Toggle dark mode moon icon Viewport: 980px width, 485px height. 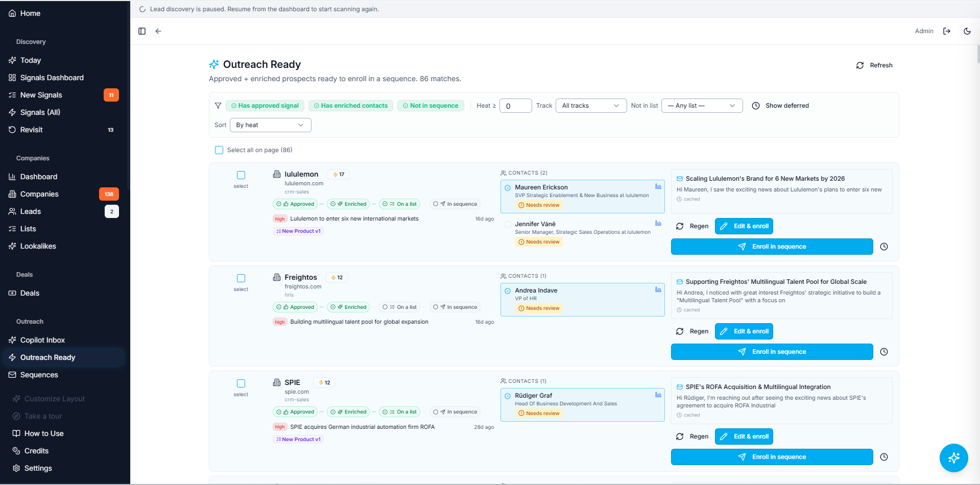tap(967, 31)
